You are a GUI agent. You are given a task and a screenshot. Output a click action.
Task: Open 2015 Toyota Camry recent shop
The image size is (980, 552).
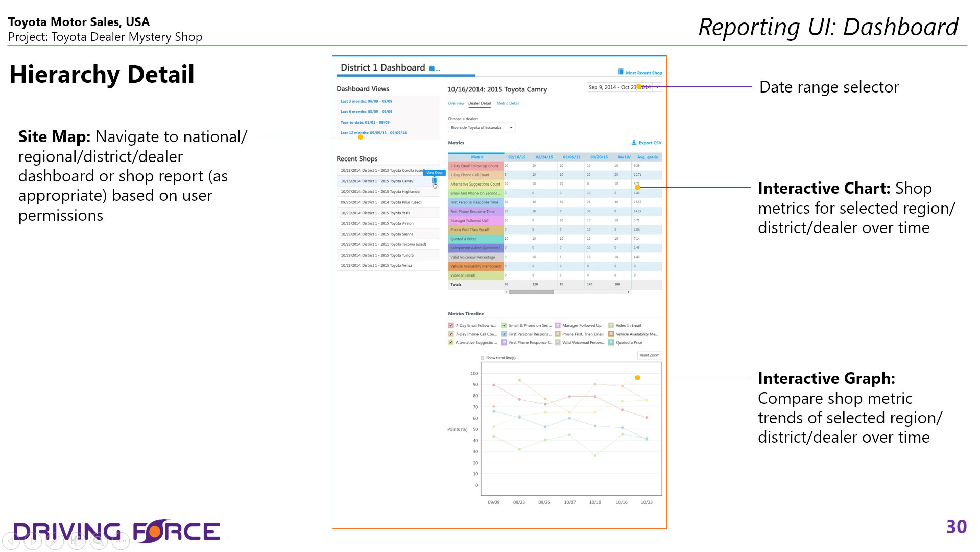(x=388, y=181)
